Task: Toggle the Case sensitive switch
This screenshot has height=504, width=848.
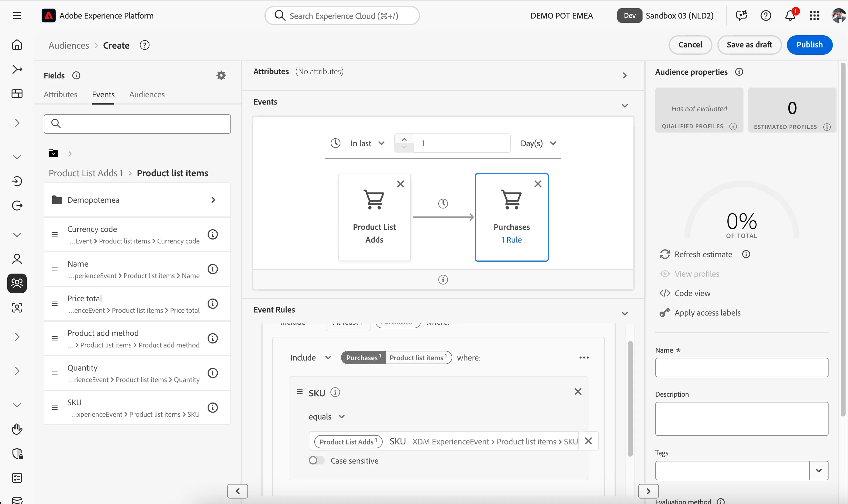Action: click(316, 461)
